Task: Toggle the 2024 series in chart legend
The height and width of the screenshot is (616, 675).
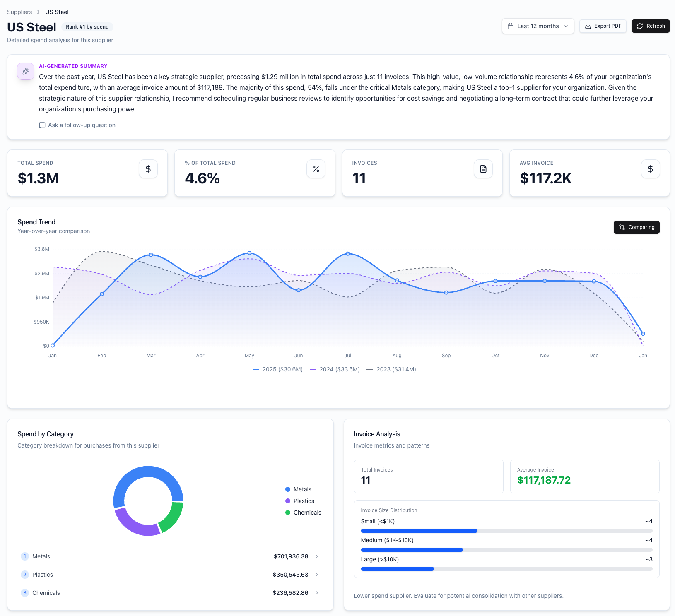Action: 335,369
